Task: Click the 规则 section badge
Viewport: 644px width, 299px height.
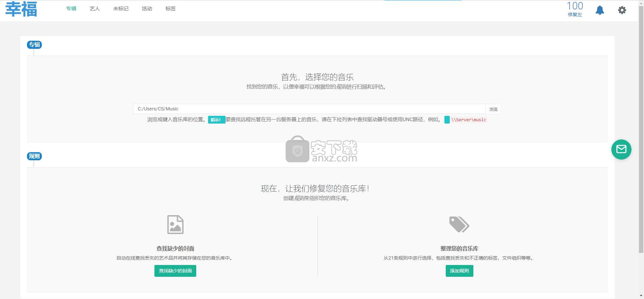Action: click(34, 156)
